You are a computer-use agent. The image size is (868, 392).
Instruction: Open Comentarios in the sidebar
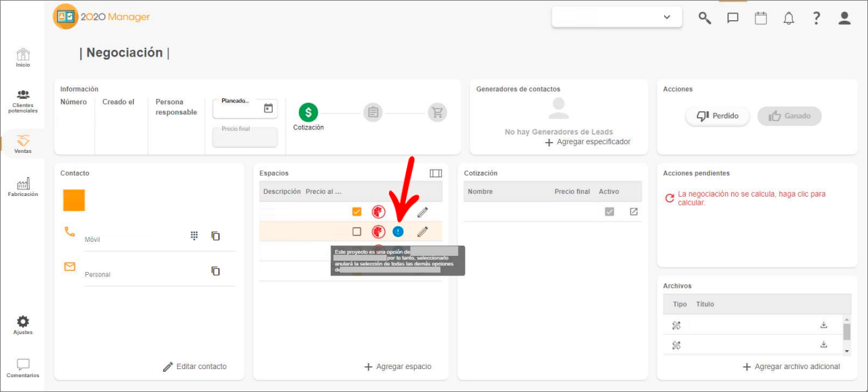(x=23, y=368)
